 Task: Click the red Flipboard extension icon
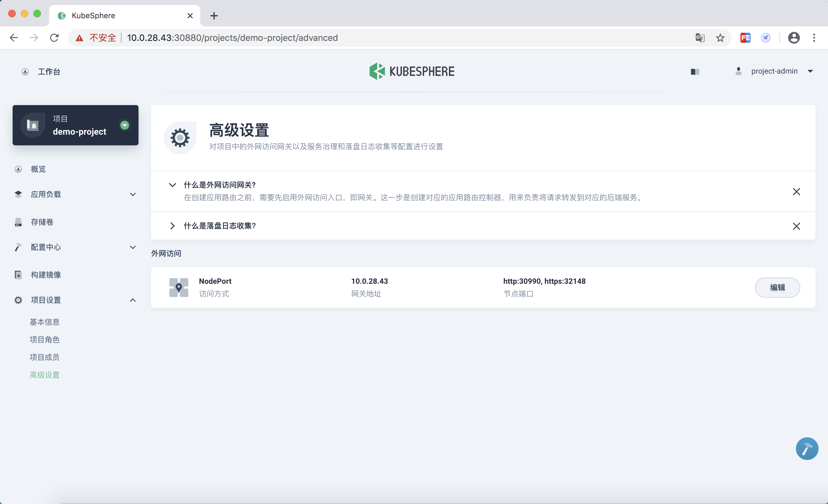point(745,38)
